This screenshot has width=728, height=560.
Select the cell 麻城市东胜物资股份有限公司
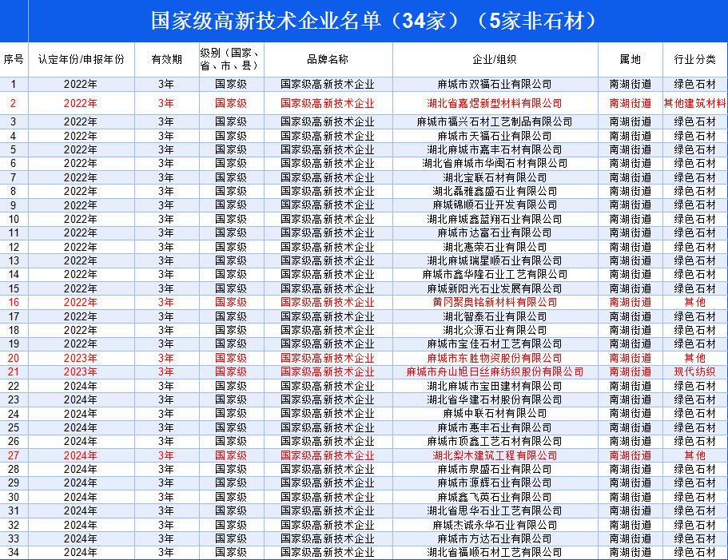[x=495, y=358]
